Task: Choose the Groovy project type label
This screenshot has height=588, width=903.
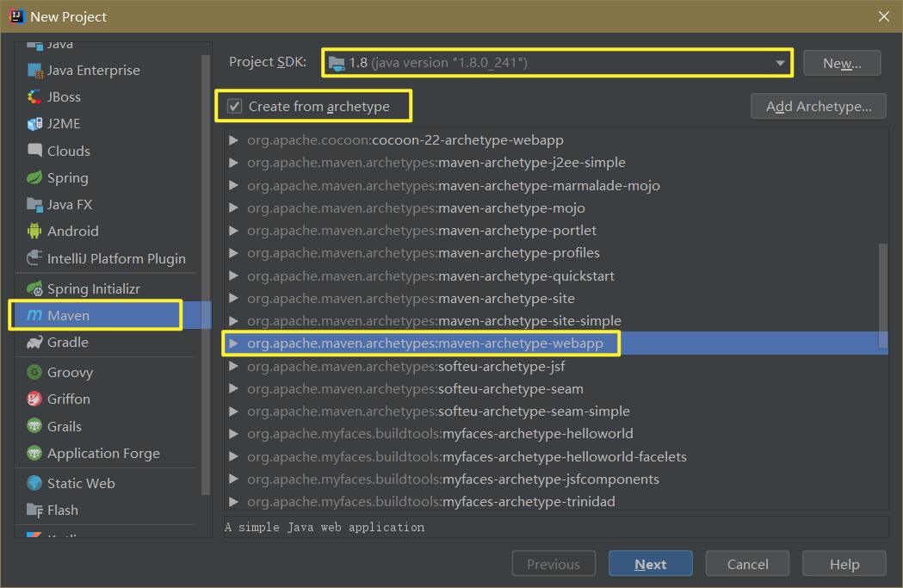Action: pos(70,372)
